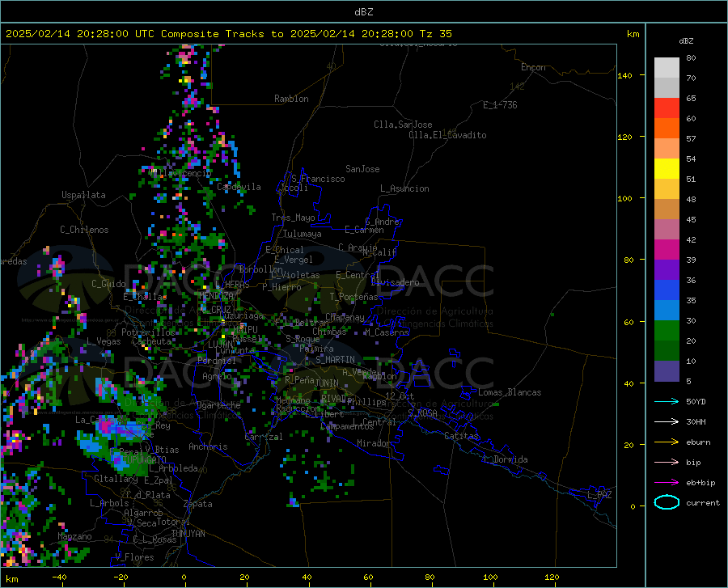
Task: Click the Divisadero label
Action: click(x=395, y=282)
